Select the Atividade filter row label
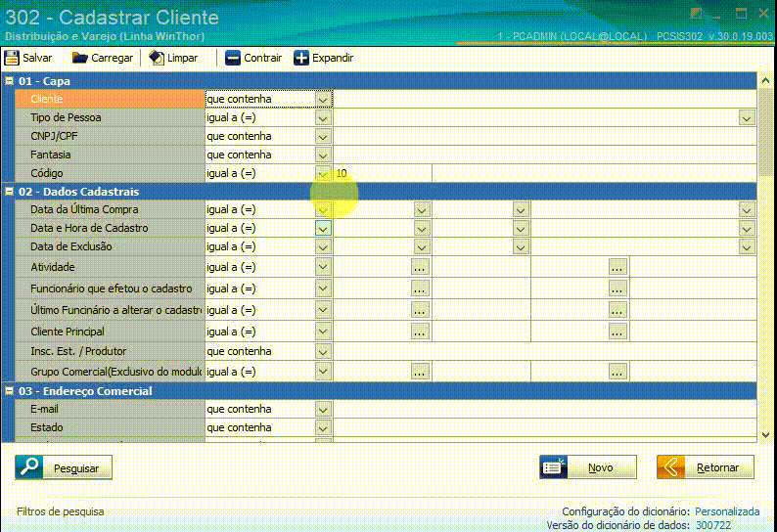The height and width of the screenshot is (532, 777). [110, 267]
